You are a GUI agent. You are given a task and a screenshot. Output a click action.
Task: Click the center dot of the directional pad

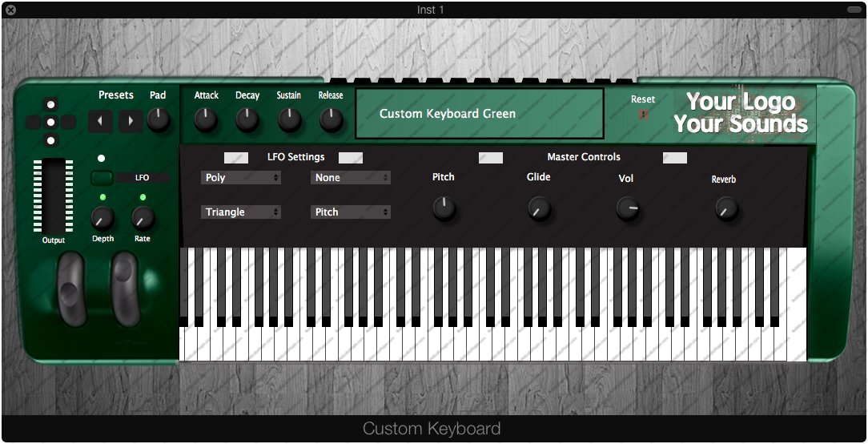click(x=51, y=122)
